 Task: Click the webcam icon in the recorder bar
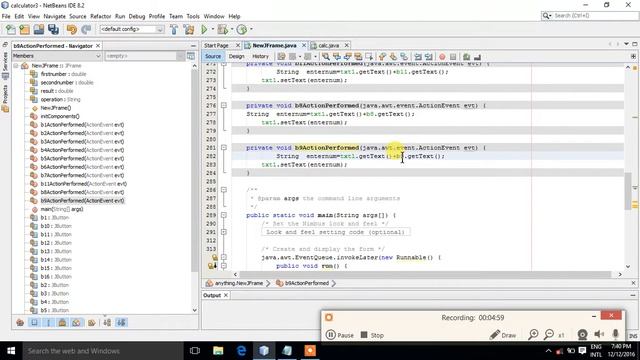pyautogui.click(x=582, y=335)
